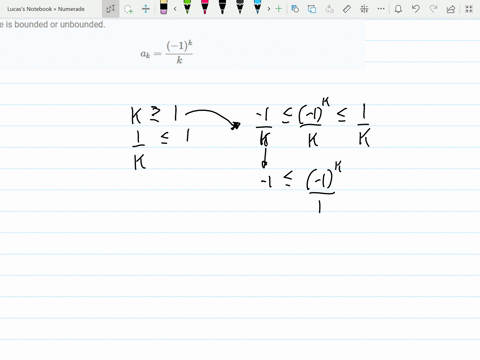Click the text 'is bounded or unbounded.'
This screenshot has height=360, width=480.
[55, 24]
